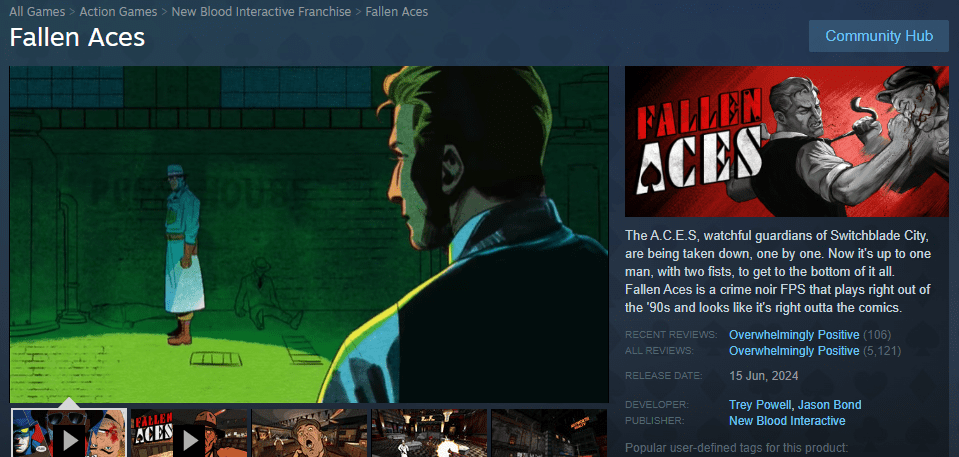
Task: Click the release date 15 Jun, 2024
Action: coord(765,376)
